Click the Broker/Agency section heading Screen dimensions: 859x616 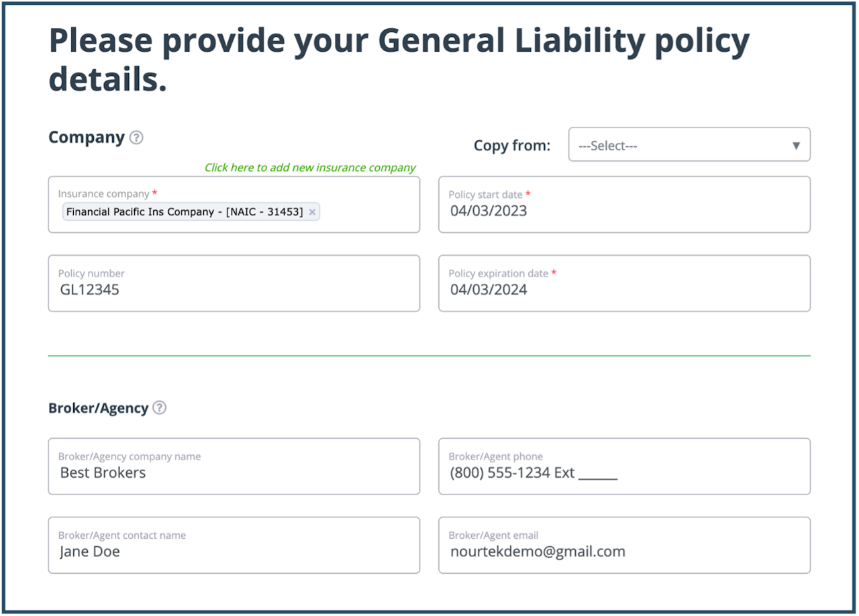(98, 408)
